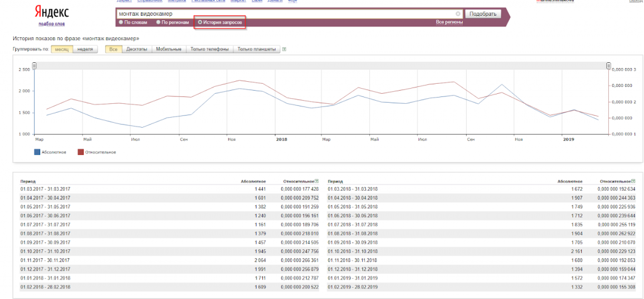The width and height of the screenshot is (644, 299).
Task: Click the blue Абсолютное legend swatch
Action: coord(38,152)
